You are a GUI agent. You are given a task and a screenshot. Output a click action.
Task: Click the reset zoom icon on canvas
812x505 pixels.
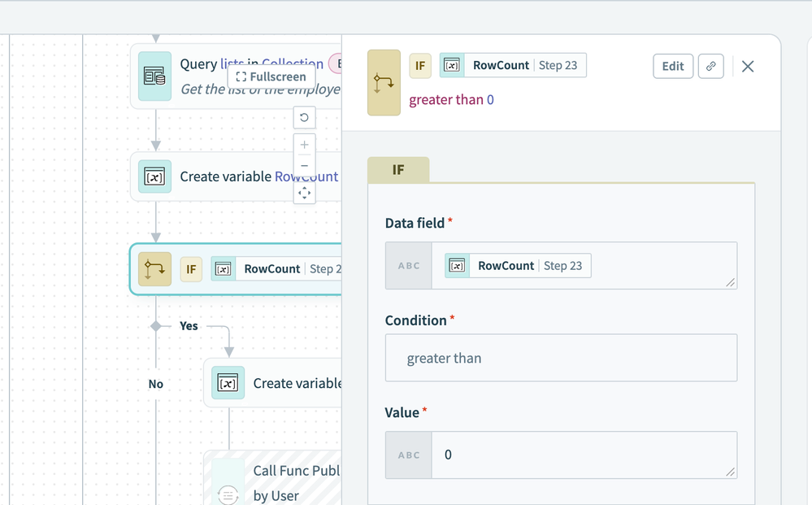(x=304, y=118)
